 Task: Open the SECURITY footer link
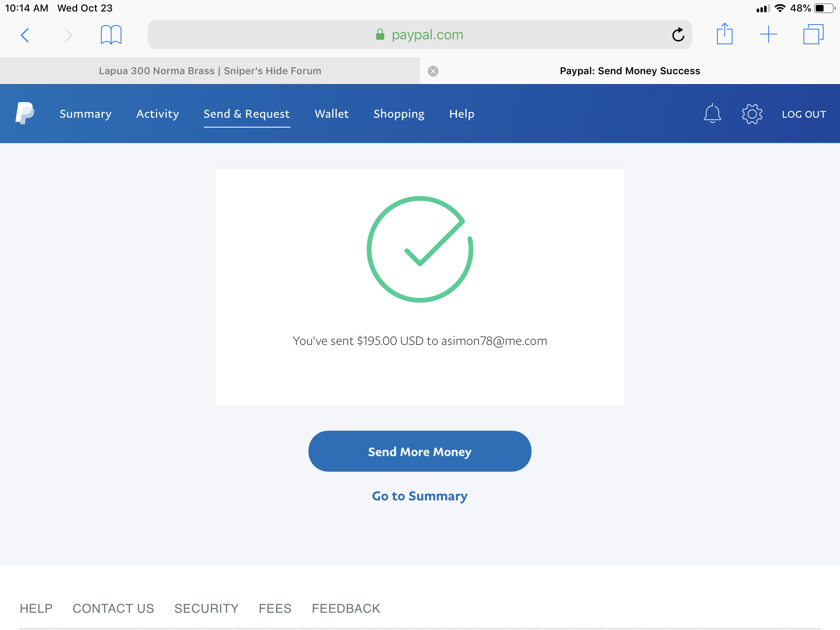206,608
